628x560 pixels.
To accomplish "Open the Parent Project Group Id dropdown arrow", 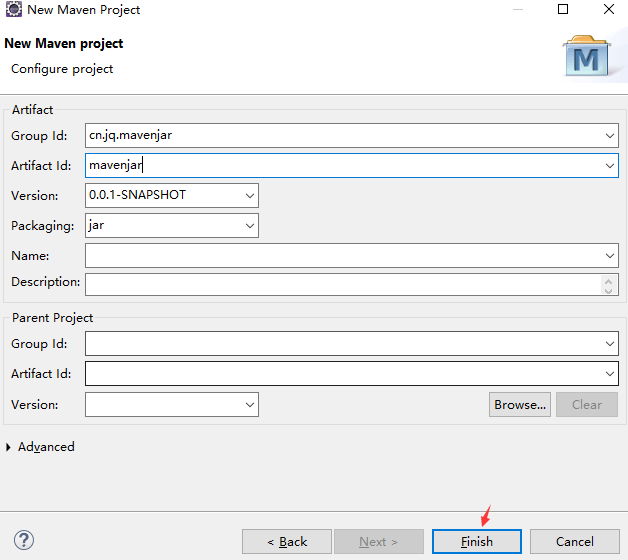I will coord(610,344).
